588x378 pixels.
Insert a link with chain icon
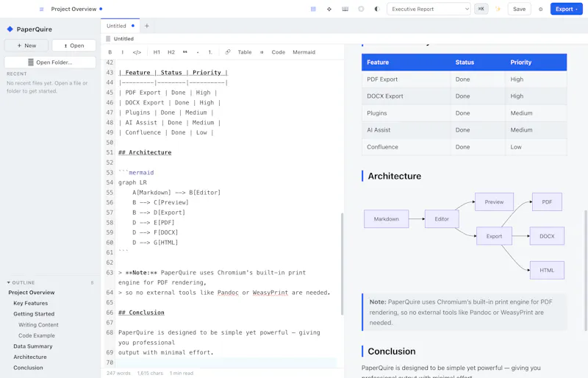pyautogui.click(x=228, y=52)
